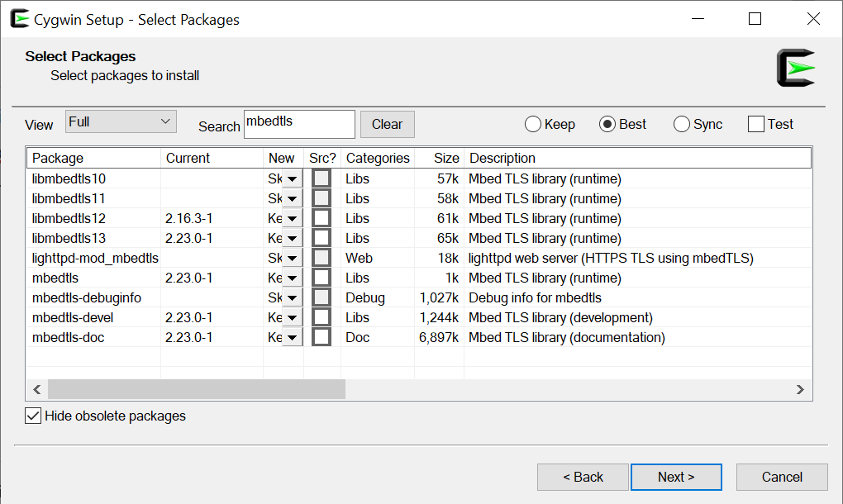
Task: Check the Src? box for mbedtls-doc
Action: pos(321,337)
